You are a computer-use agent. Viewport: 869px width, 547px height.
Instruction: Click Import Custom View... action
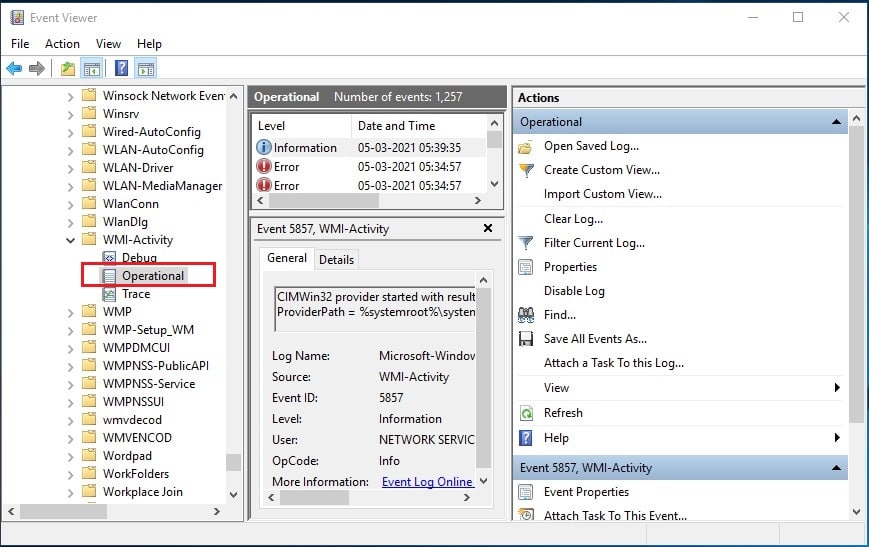(x=602, y=194)
